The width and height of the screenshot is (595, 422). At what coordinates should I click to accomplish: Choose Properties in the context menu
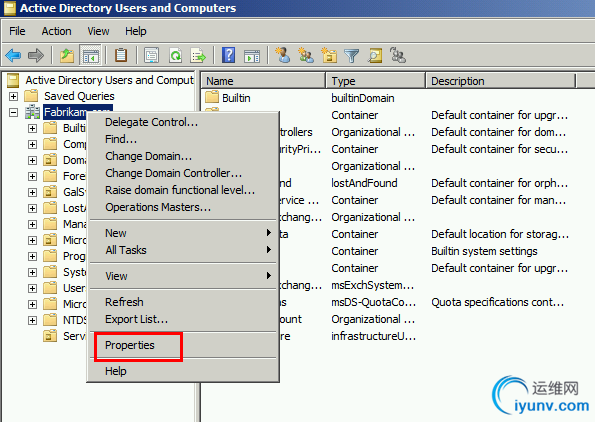pyautogui.click(x=183, y=345)
